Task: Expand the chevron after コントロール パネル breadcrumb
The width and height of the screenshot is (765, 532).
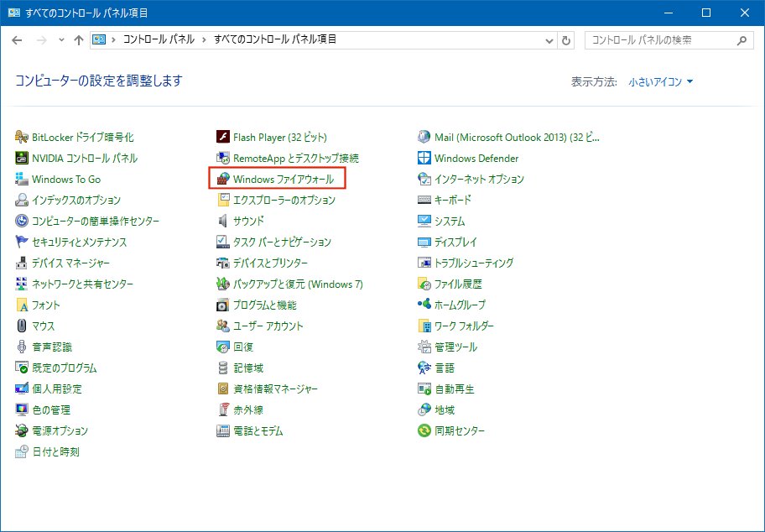Action: 205,40
